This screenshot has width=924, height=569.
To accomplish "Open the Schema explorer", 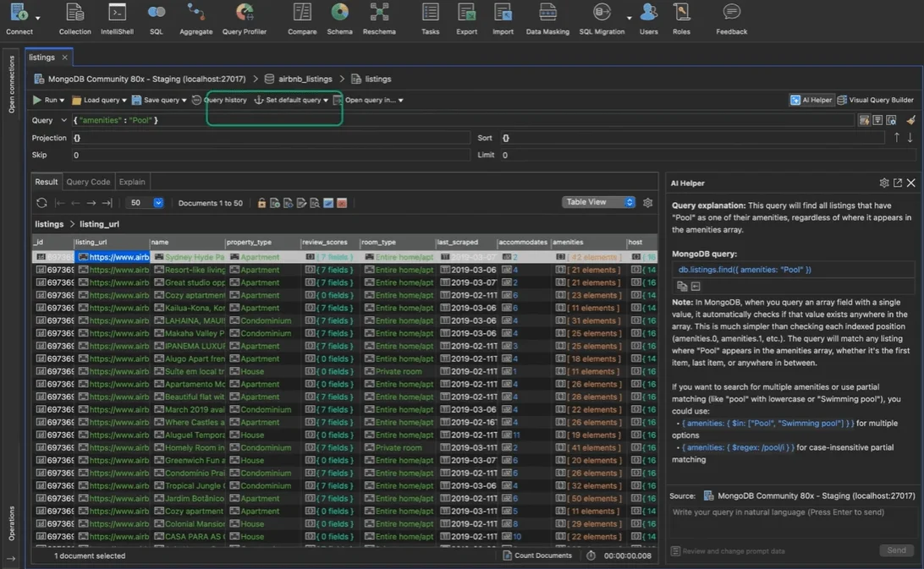I will coord(339,19).
